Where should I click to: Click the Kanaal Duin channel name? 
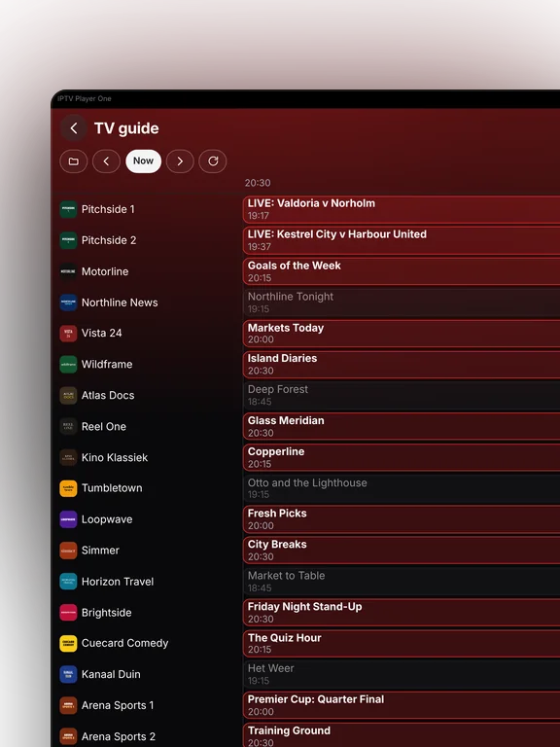tap(111, 674)
